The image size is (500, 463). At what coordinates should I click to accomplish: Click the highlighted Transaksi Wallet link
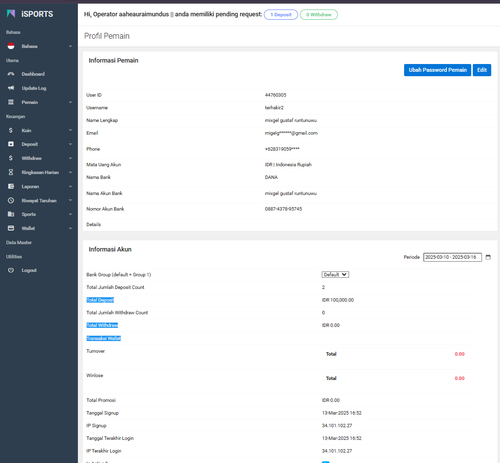103,338
